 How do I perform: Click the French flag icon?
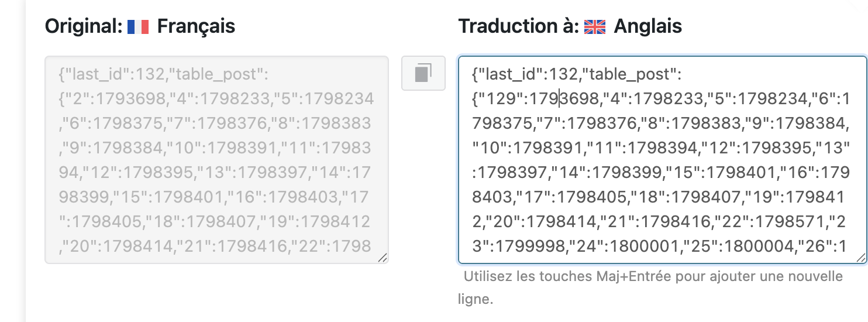tap(139, 27)
